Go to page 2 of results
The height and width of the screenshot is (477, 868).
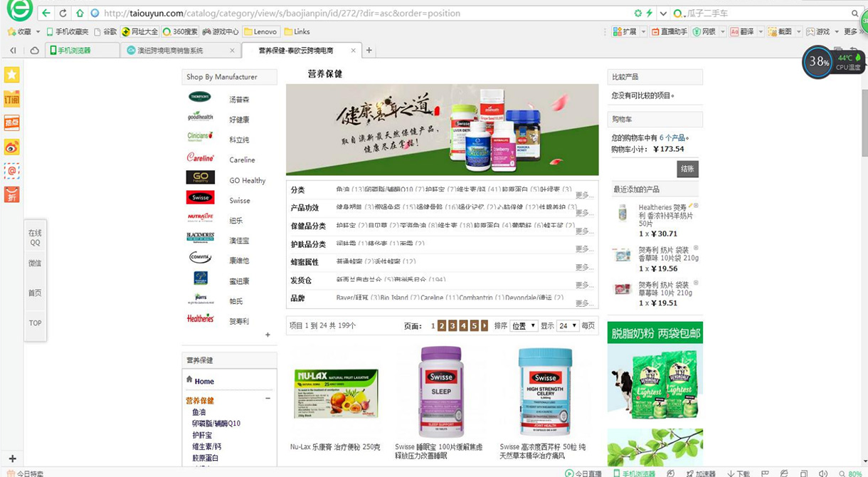pyautogui.click(x=442, y=326)
